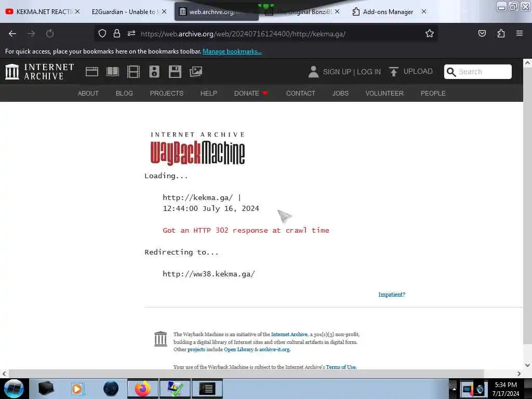The image size is (532, 399).
Task: Open the site permissions icon in address bar
Action: [131, 34]
